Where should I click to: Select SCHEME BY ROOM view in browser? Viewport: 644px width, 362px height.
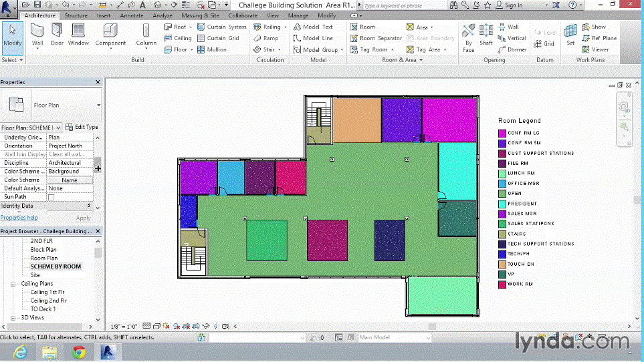pyautogui.click(x=56, y=266)
